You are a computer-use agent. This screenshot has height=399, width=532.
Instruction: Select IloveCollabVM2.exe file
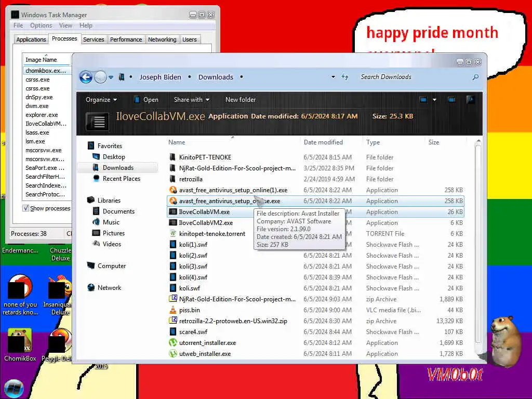point(206,222)
